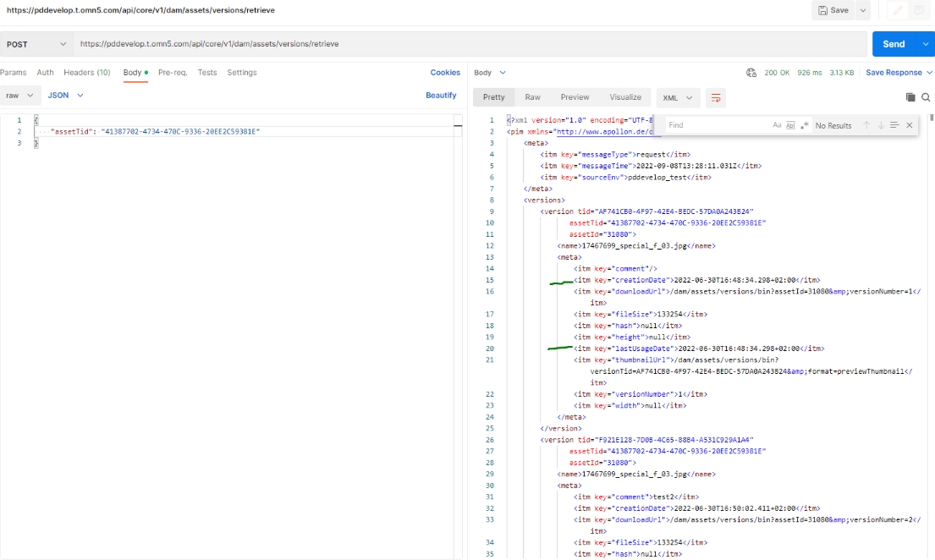Image resolution: width=935 pixels, height=560 pixels.
Task: Toggle regex search in Find bar
Action: pyautogui.click(x=805, y=125)
